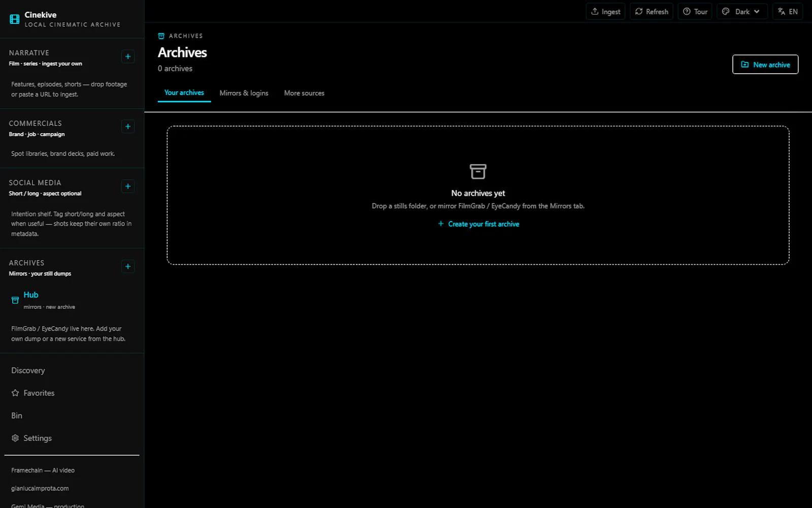This screenshot has width=812, height=508.
Task: Click the empty-state archive box icon
Action: click(478, 171)
